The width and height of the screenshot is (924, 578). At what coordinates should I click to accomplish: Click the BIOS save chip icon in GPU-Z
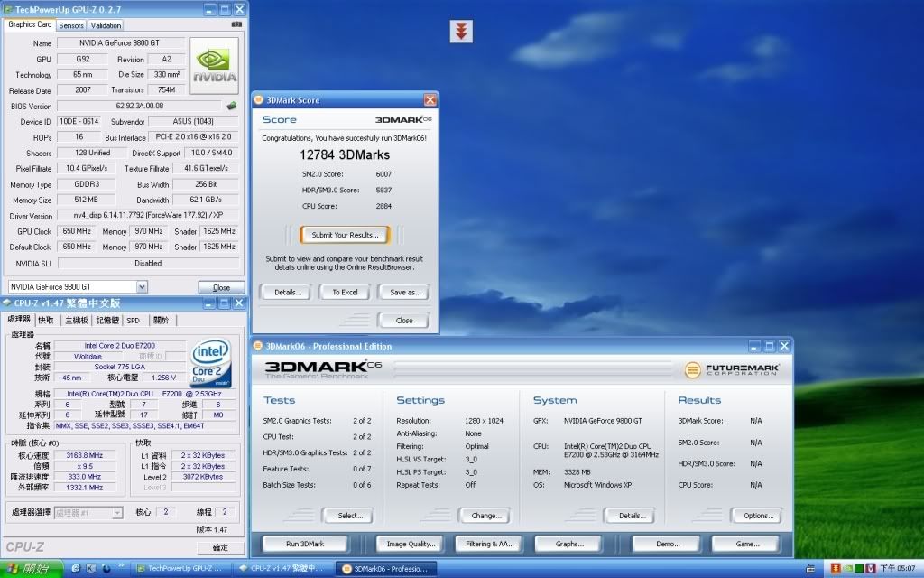tap(232, 107)
